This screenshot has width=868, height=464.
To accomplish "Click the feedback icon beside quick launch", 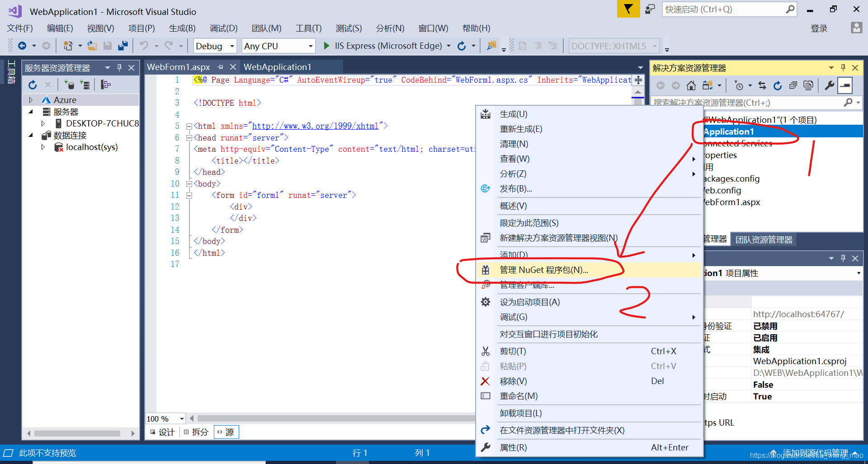I will (x=650, y=9).
